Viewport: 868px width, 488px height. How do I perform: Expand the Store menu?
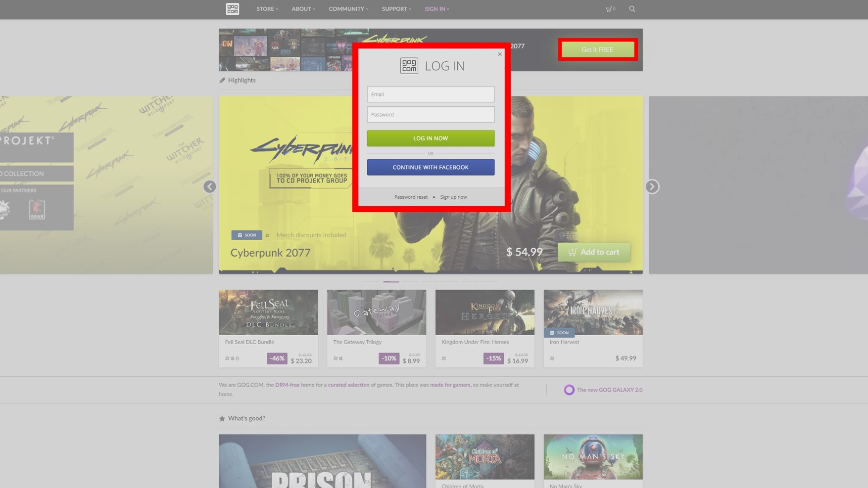[x=267, y=9]
